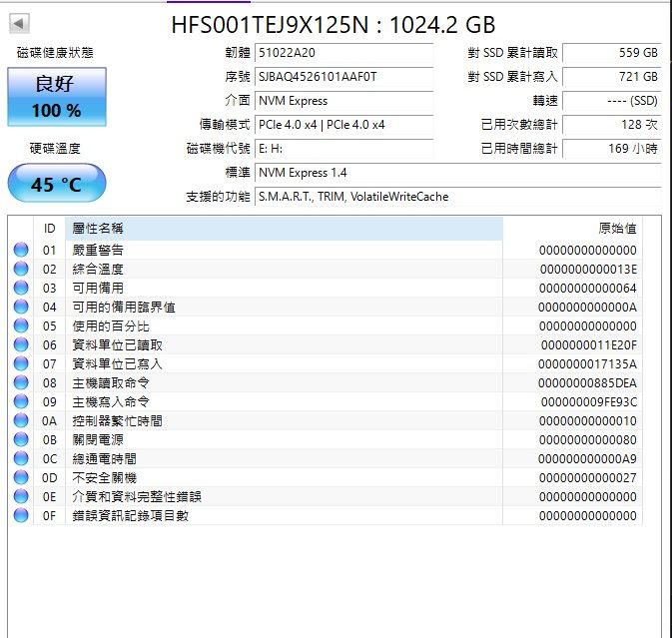Image resolution: width=672 pixels, height=638 pixels.
Task: Click the status orb beside attribute ID 0A
Action: coord(21,420)
